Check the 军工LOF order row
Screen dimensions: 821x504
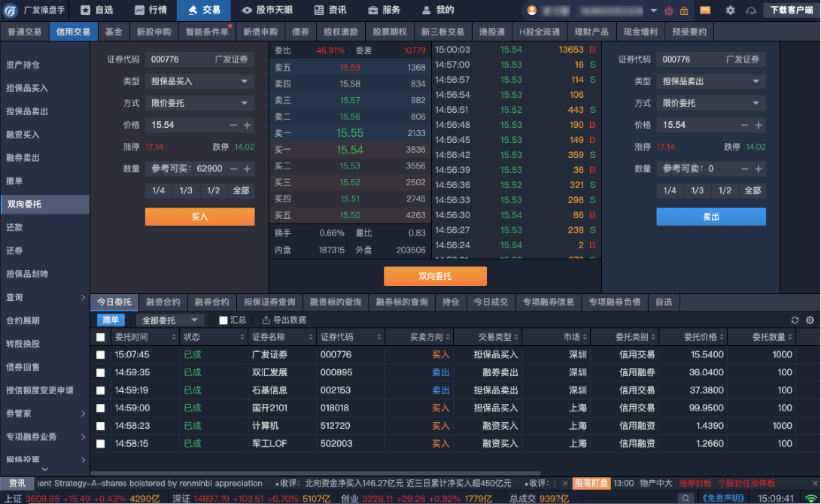pyautogui.click(x=101, y=444)
